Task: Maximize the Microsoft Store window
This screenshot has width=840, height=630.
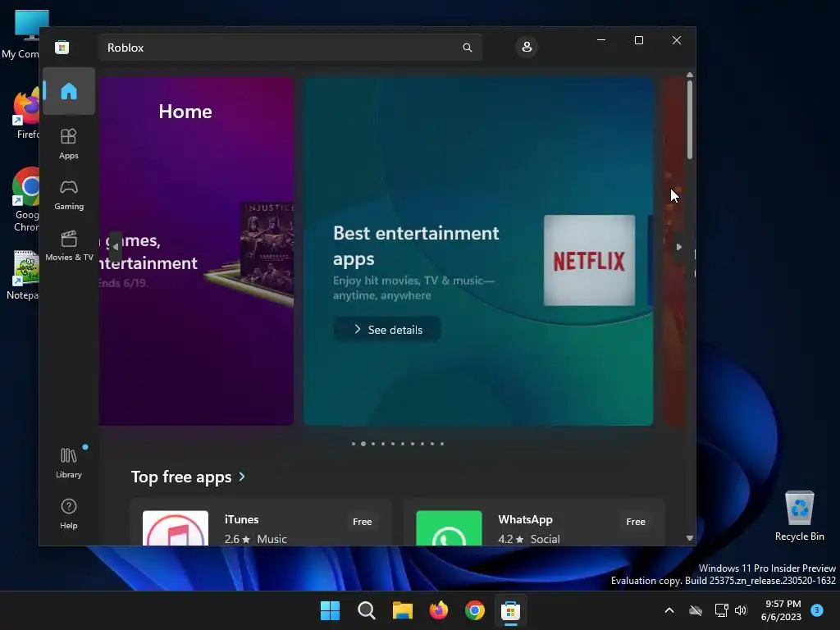Action: (638, 40)
